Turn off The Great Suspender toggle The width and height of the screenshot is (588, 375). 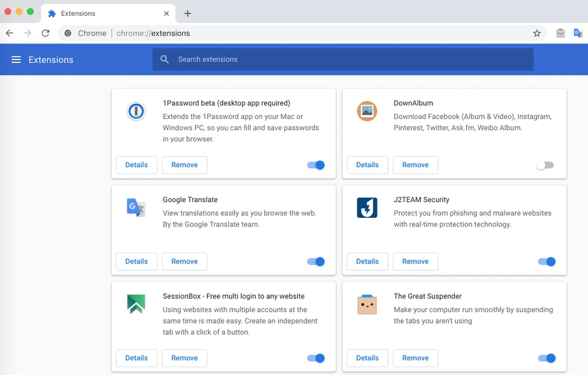[547, 358]
